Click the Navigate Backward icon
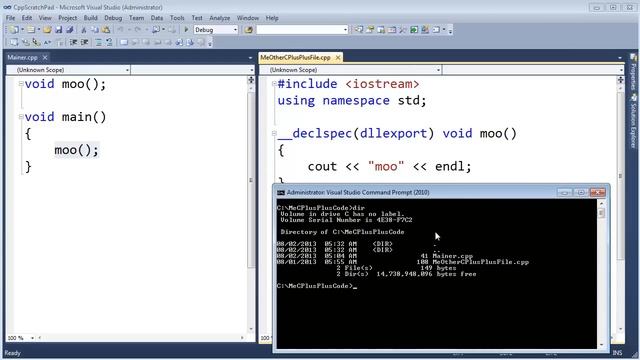Screen dimensions: 640x360 pos(156,30)
